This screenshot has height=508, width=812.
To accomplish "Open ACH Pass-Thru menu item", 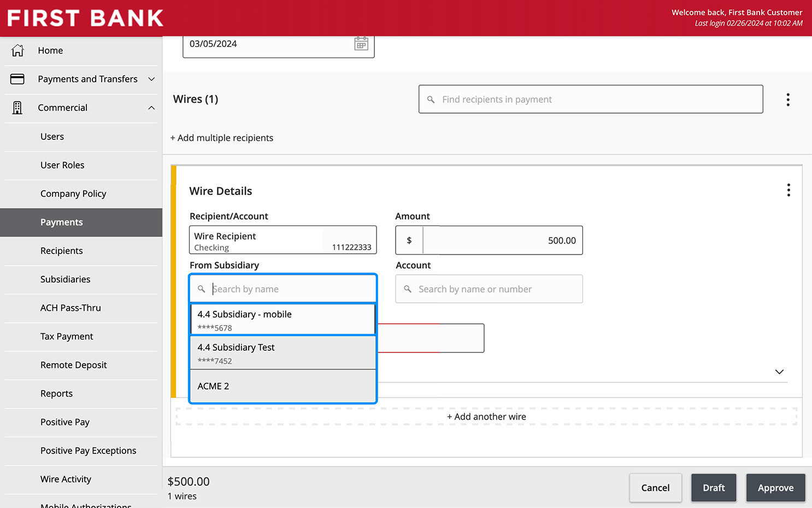I will pyautogui.click(x=81, y=308).
